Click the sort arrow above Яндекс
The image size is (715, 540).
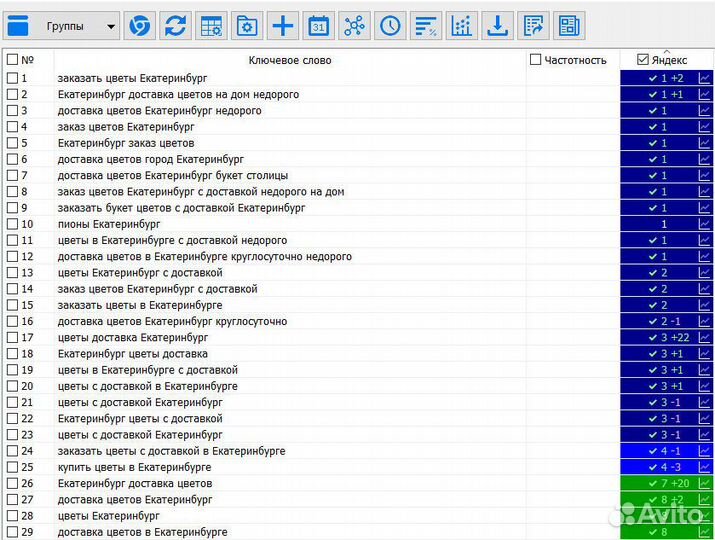coord(667,51)
